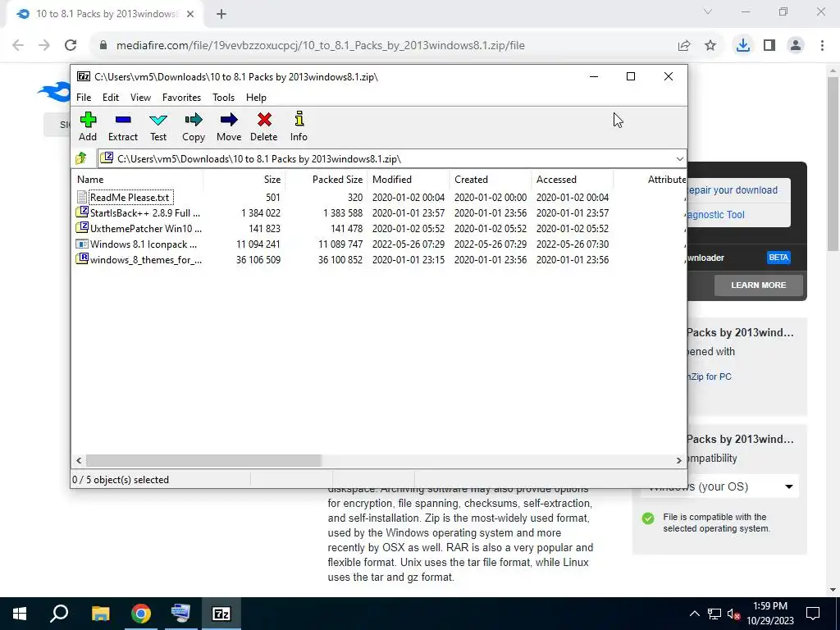Click the Copy toolbar icon

click(194, 120)
